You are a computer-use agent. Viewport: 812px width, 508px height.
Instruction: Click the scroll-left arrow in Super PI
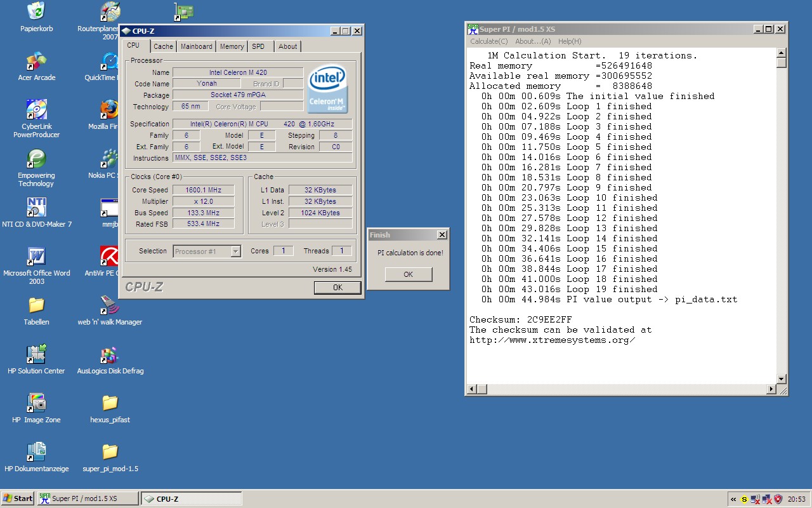(472, 389)
